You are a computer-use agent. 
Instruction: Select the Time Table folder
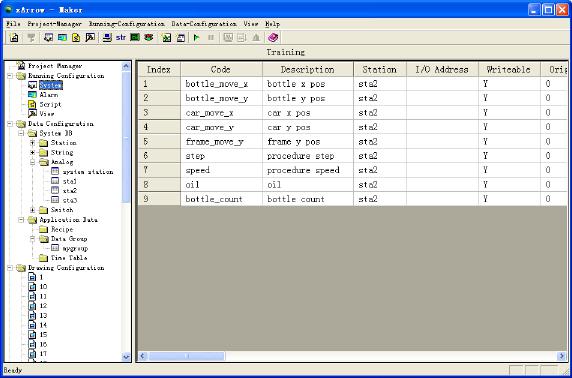coord(69,258)
